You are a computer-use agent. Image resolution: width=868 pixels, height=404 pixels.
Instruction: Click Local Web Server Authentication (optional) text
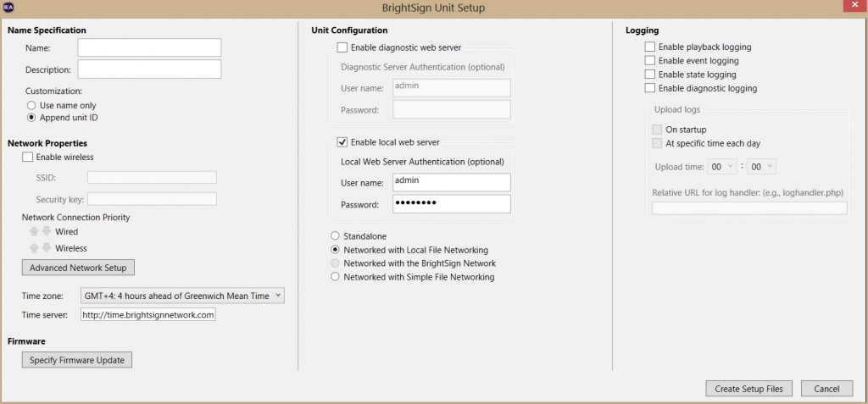pyautogui.click(x=422, y=162)
